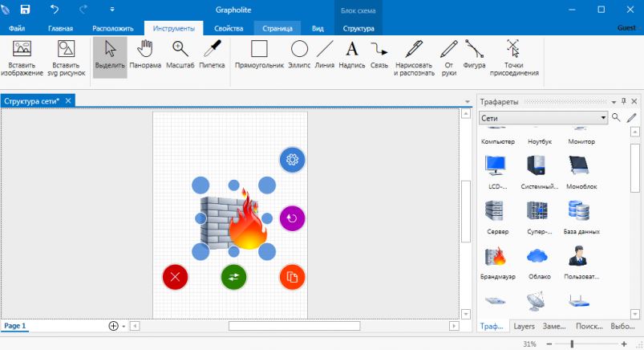The width and height of the screenshot is (644, 350).
Task: Click the orange copy circle button
Action: [292, 277]
